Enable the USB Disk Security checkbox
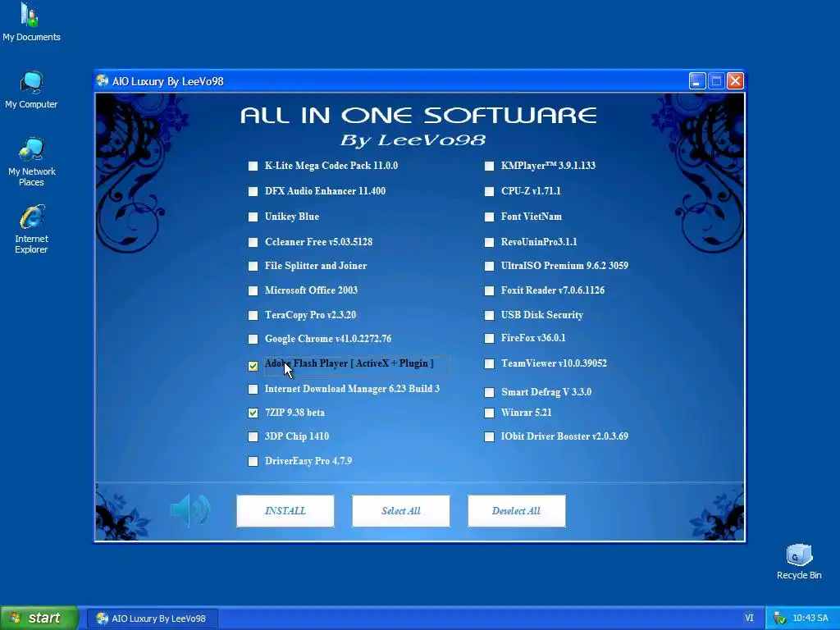This screenshot has height=630, width=840. pyautogui.click(x=489, y=316)
